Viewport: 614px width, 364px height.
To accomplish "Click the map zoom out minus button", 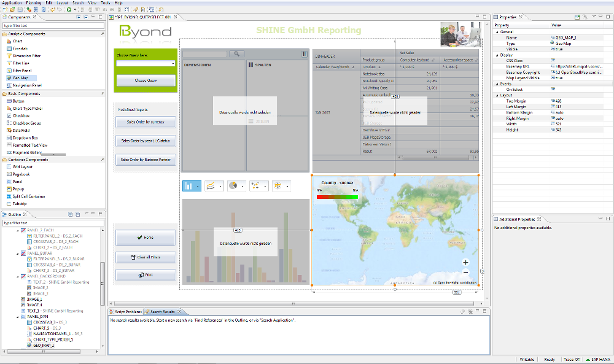I will tap(465, 272).
